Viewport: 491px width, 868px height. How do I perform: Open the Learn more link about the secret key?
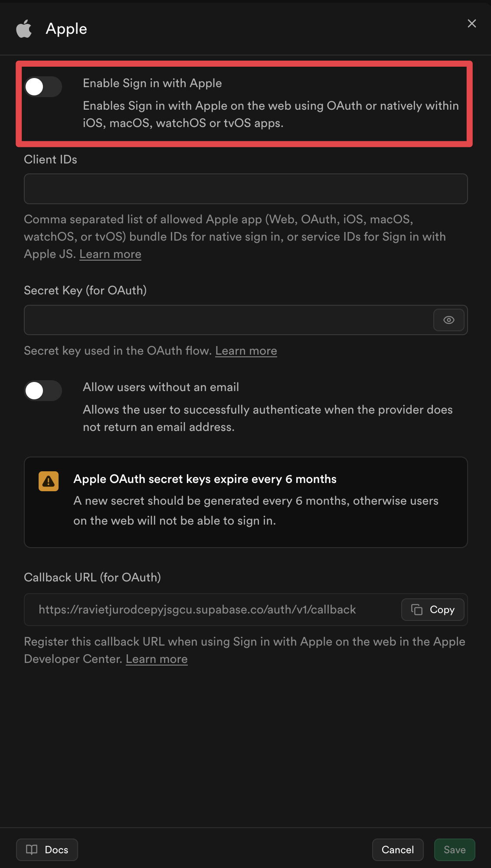click(246, 350)
